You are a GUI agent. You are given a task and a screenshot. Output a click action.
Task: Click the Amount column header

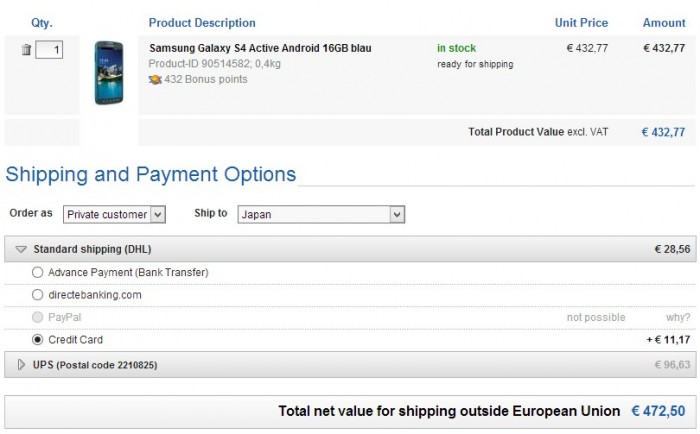point(663,23)
